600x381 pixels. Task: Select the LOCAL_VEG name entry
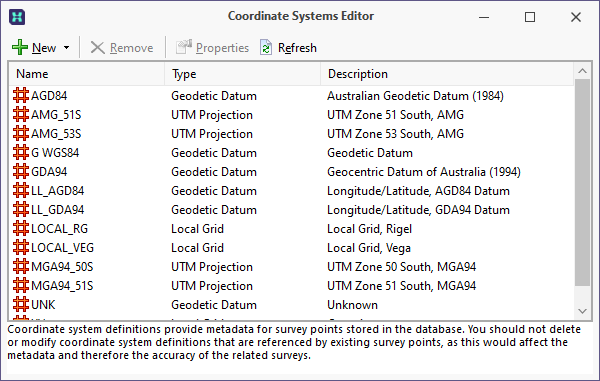click(x=62, y=248)
